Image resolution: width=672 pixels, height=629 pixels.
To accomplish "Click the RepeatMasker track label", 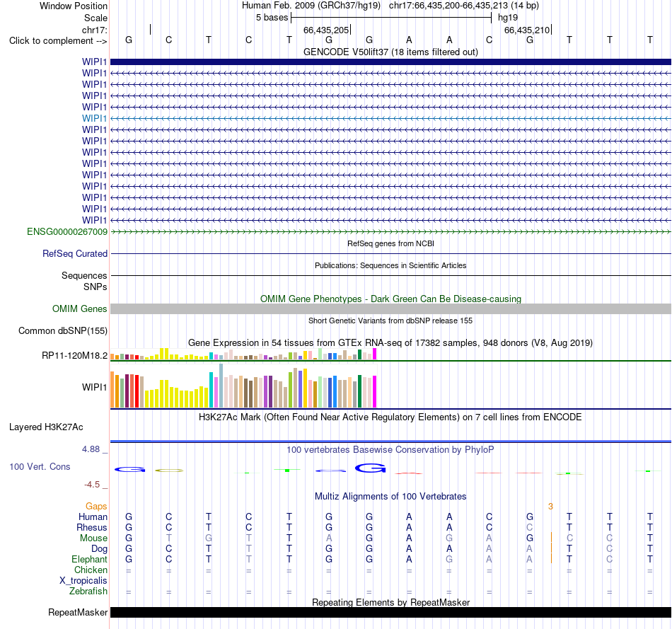I will pyautogui.click(x=78, y=613).
